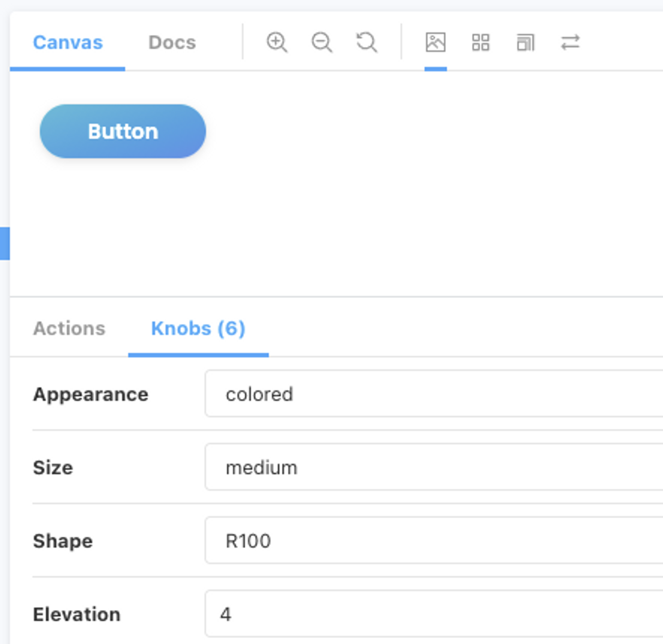Open the preview background picker icon
The image size is (663, 644).
coord(435,42)
